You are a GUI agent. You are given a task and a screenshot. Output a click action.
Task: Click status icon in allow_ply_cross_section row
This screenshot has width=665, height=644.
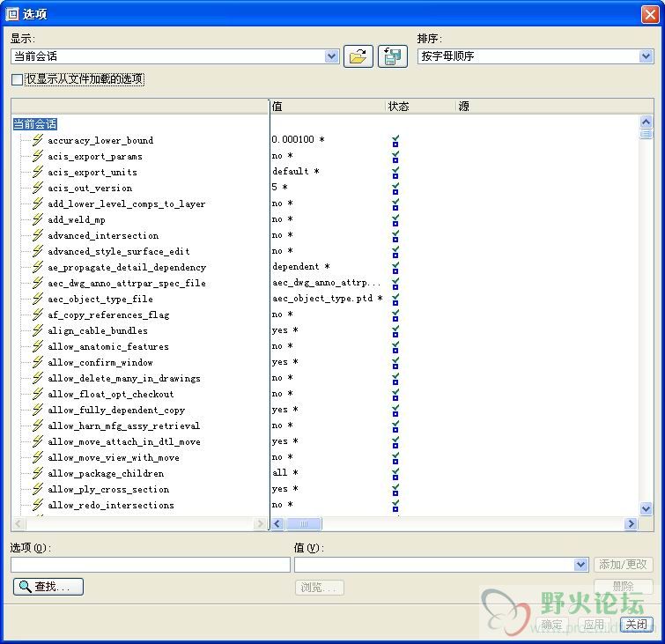tap(395, 491)
